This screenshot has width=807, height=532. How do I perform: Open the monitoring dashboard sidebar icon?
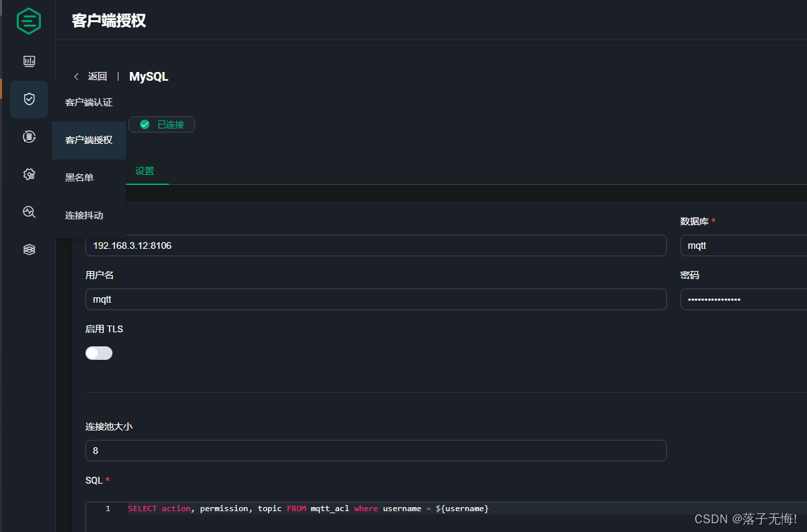[30, 61]
